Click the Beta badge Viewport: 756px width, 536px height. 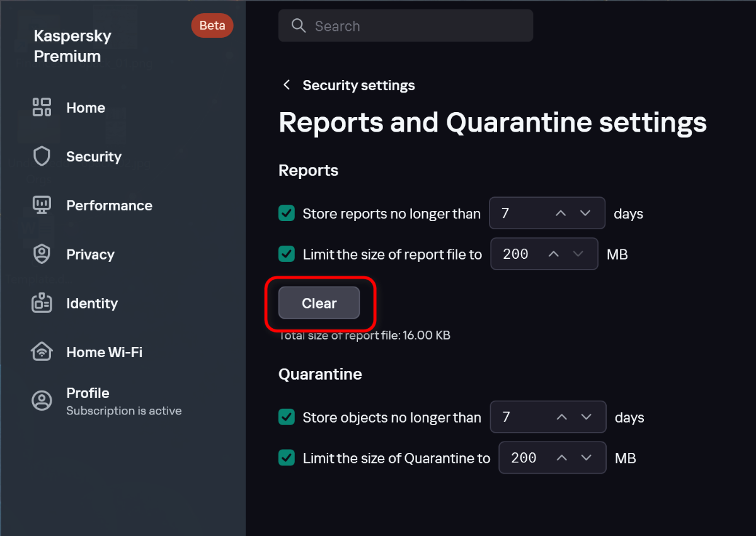(x=212, y=26)
